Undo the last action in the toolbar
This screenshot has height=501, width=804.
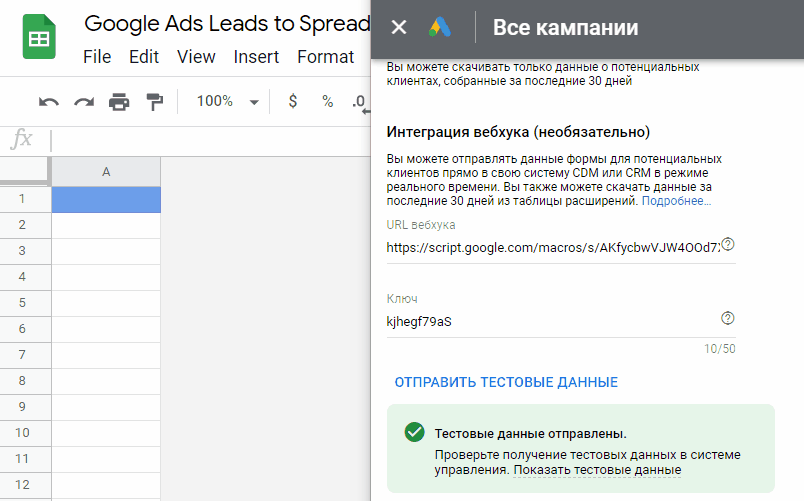pos(49,102)
